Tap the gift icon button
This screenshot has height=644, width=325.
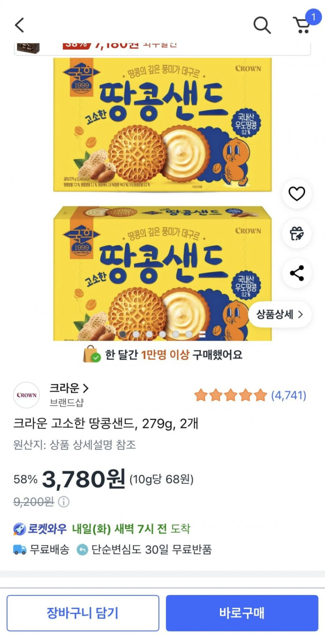pyautogui.click(x=297, y=233)
